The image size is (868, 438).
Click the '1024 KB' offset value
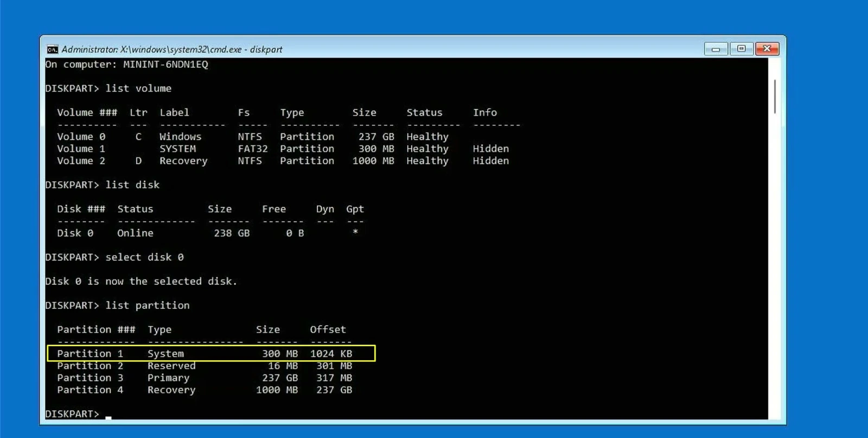coord(331,353)
